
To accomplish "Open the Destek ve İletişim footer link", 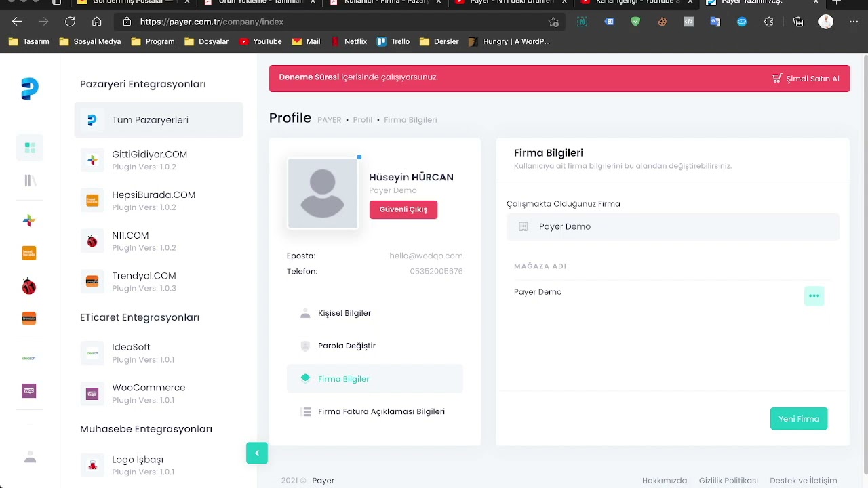I will 804,481.
